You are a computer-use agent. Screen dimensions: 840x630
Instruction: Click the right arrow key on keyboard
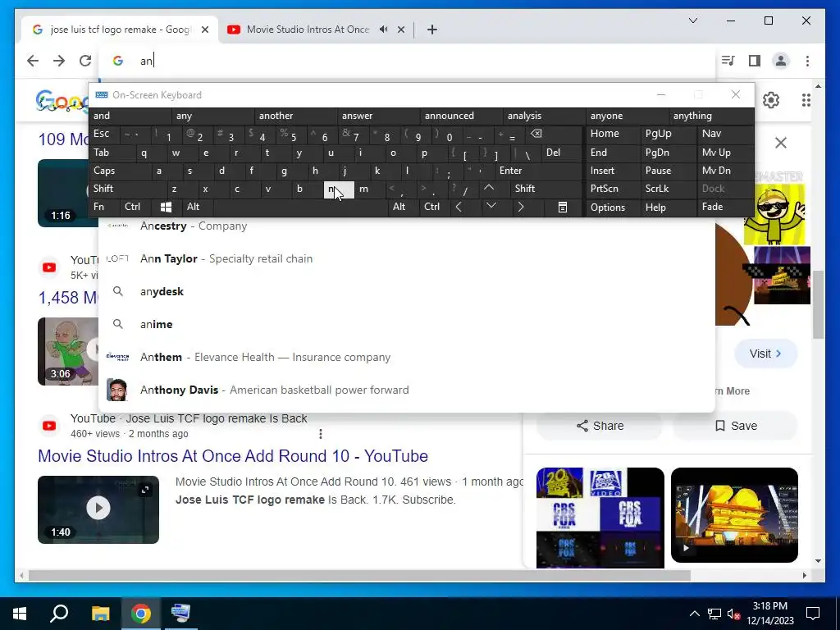pyautogui.click(x=521, y=207)
